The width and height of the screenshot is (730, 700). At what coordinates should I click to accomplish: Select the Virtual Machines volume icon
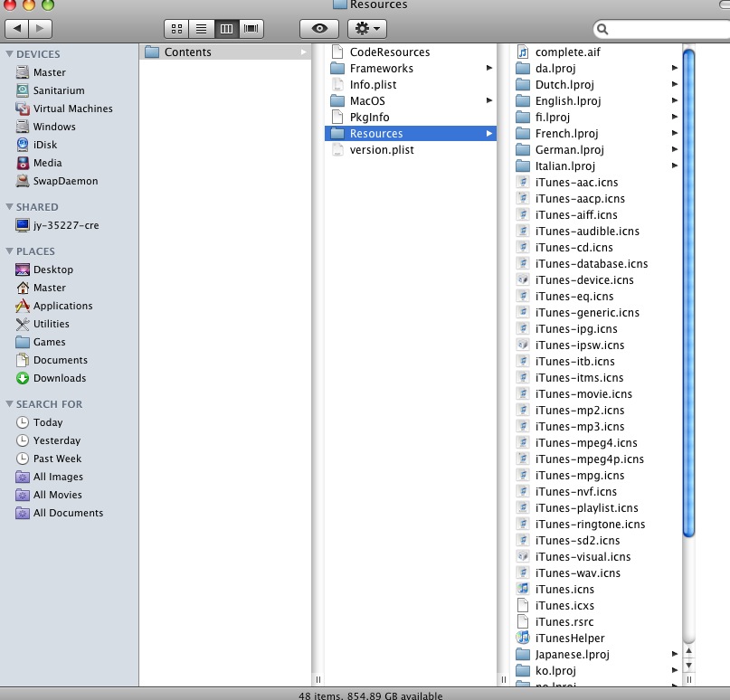pyautogui.click(x=23, y=109)
